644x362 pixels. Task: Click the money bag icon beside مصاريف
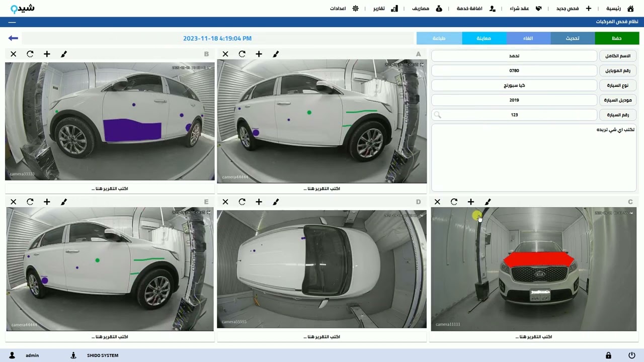439,9
